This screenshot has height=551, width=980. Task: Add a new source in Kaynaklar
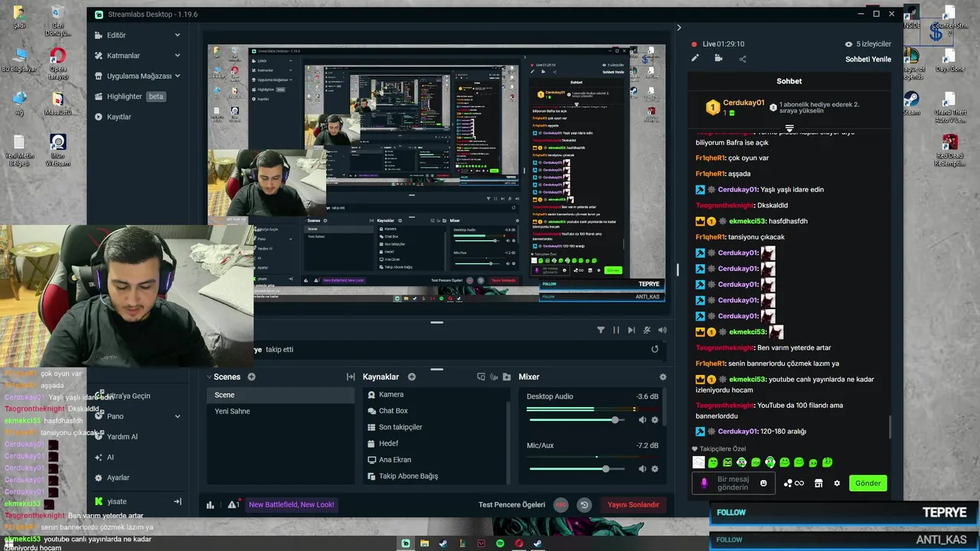pos(411,377)
